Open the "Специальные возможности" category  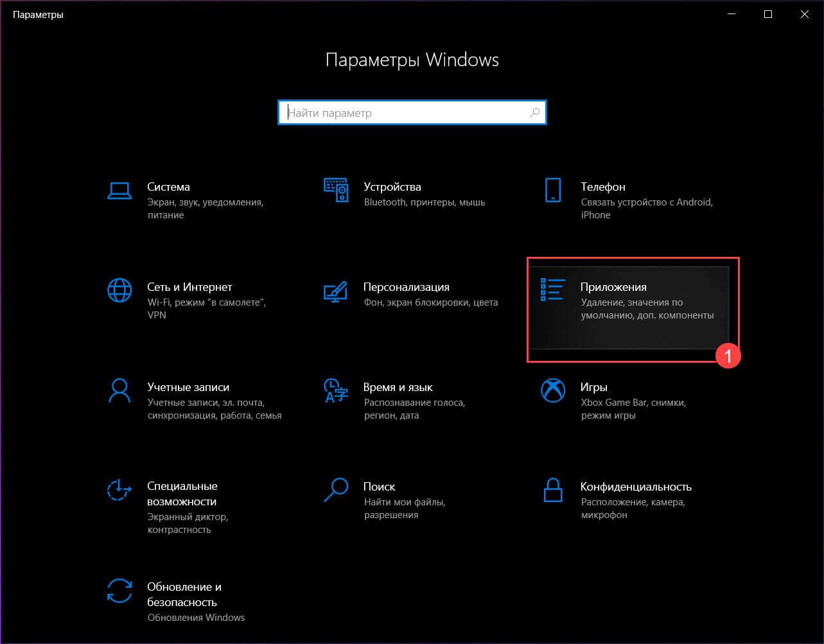tap(182, 494)
